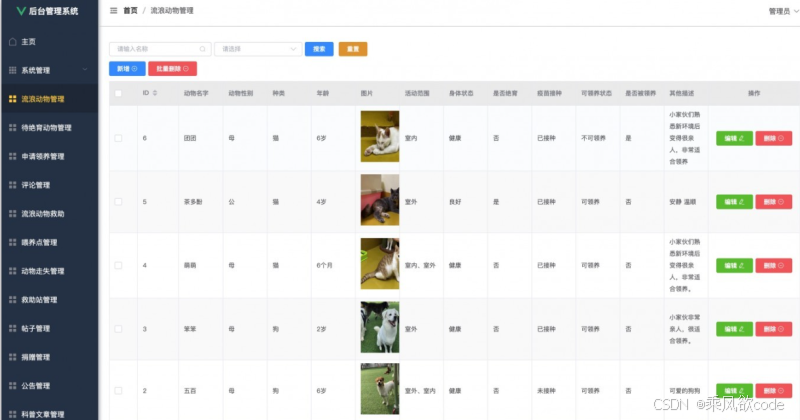Click the 未接种 vaccine cell for 五百
The height and width of the screenshot is (420, 800).
[546, 390]
